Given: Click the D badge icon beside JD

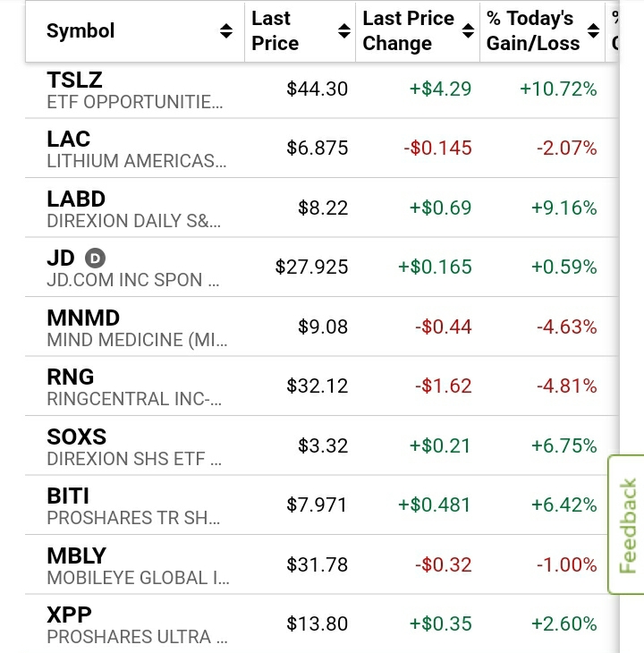Looking at the screenshot, I should point(95,259).
